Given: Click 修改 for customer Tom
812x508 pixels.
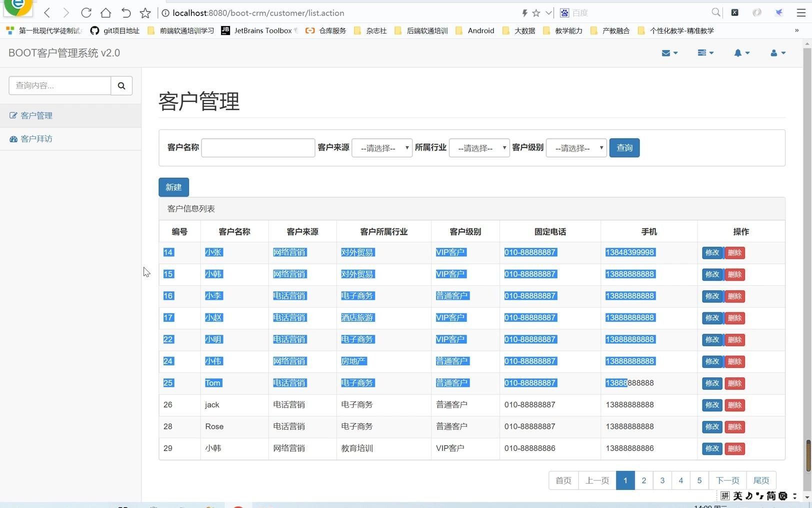Looking at the screenshot, I should click(x=712, y=383).
